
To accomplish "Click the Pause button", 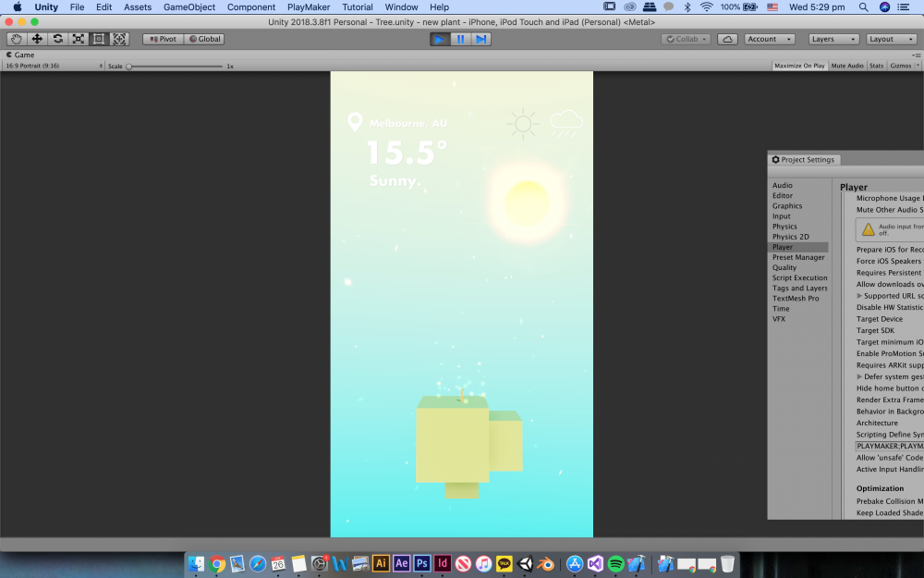I will point(460,39).
